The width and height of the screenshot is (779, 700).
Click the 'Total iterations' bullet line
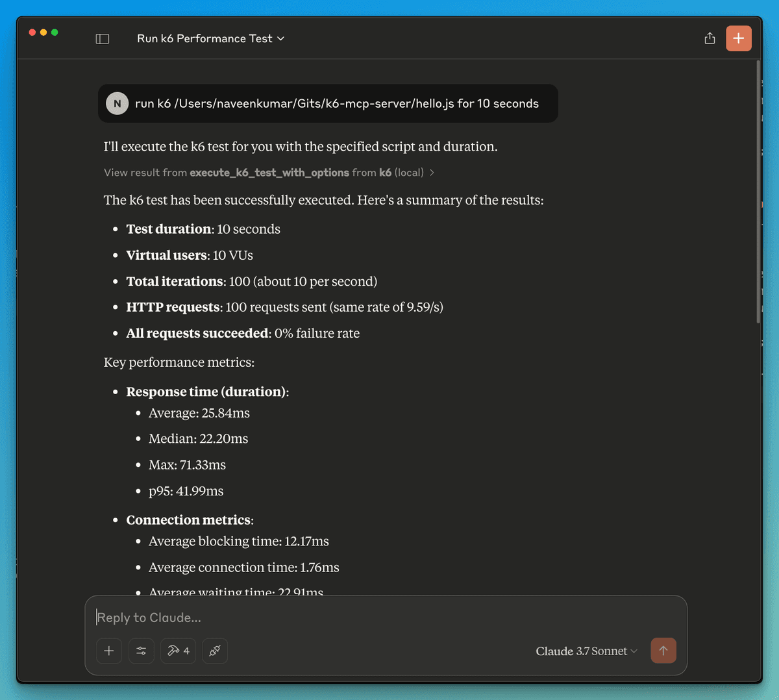252,281
